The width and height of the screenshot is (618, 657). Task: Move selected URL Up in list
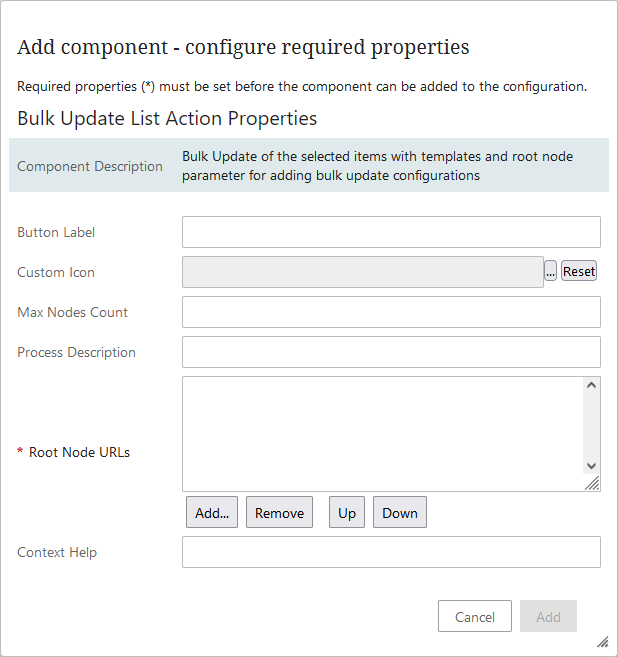click(347, 512)
